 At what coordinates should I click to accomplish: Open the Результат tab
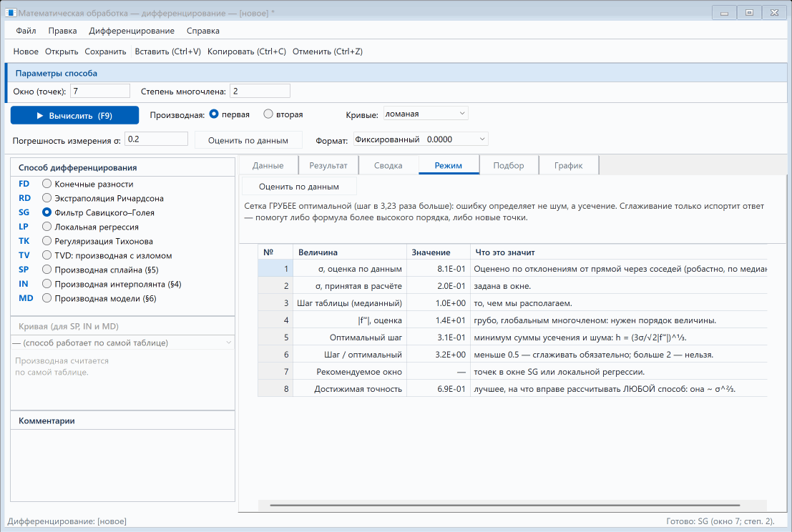point(328,166)
